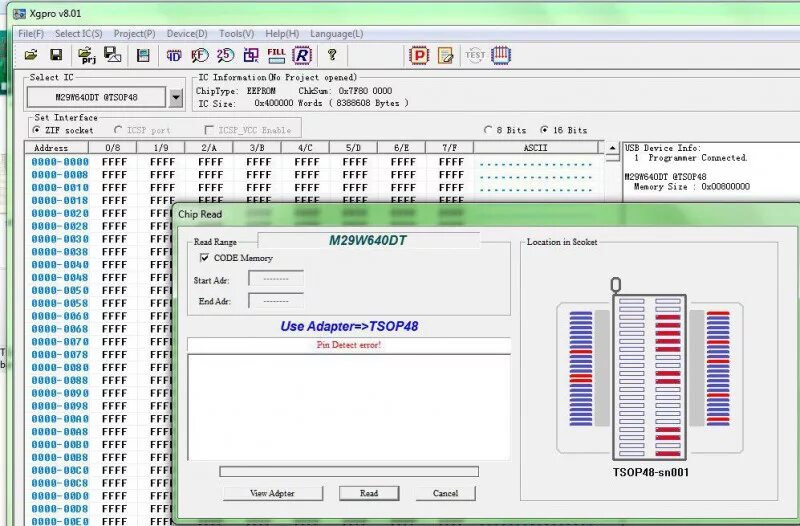Click the verify compare chip icon

click(251, 55)
